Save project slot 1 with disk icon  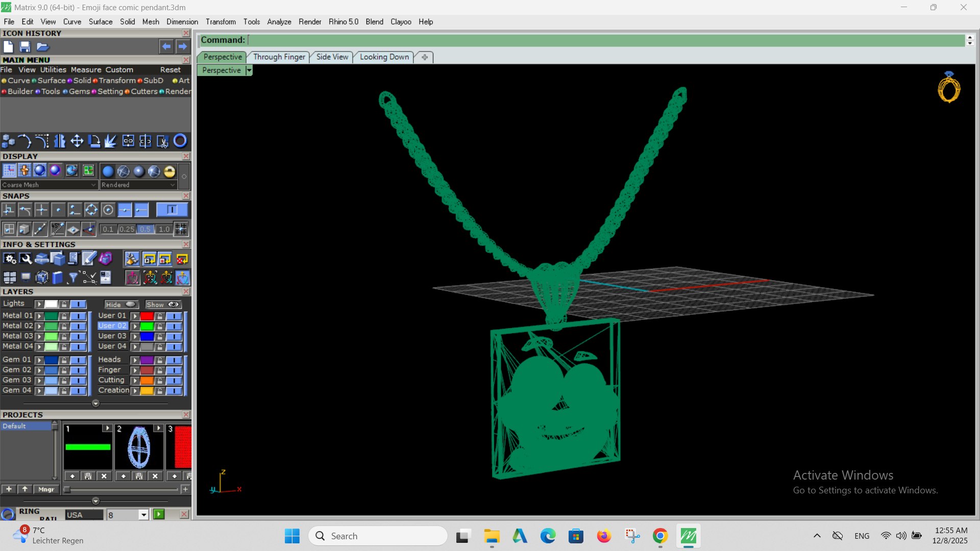pyautogui.click(x=88, y=476)
